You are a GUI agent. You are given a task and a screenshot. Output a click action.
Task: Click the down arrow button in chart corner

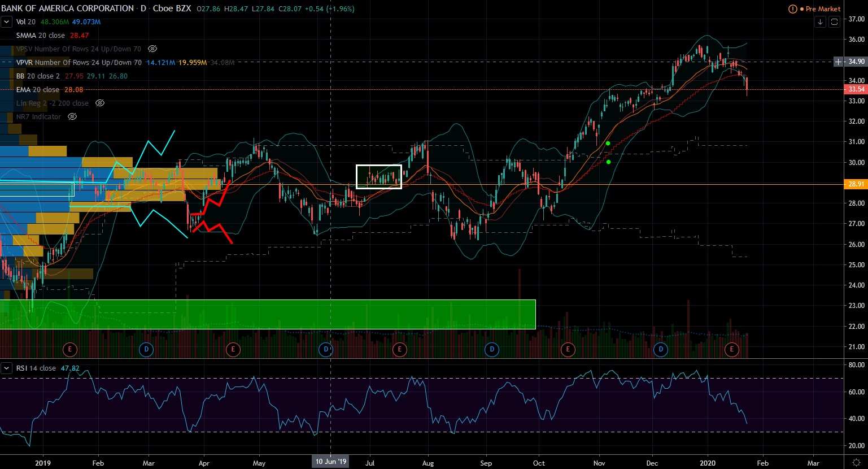820,22
